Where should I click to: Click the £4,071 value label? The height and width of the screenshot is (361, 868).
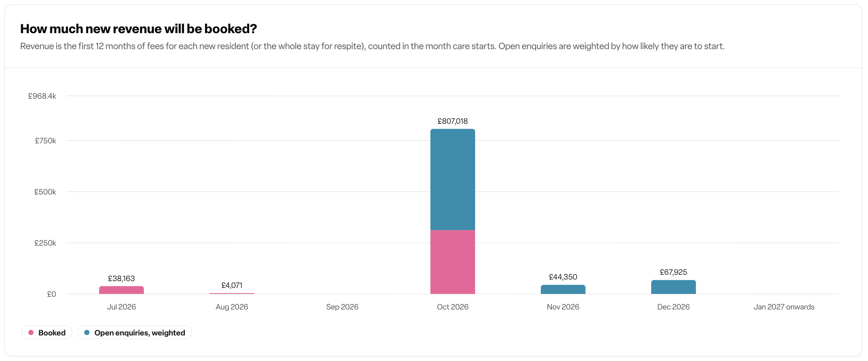pos(232,285)
